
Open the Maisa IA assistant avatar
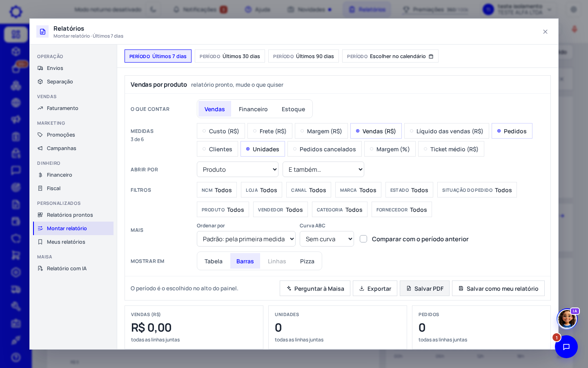567,319
